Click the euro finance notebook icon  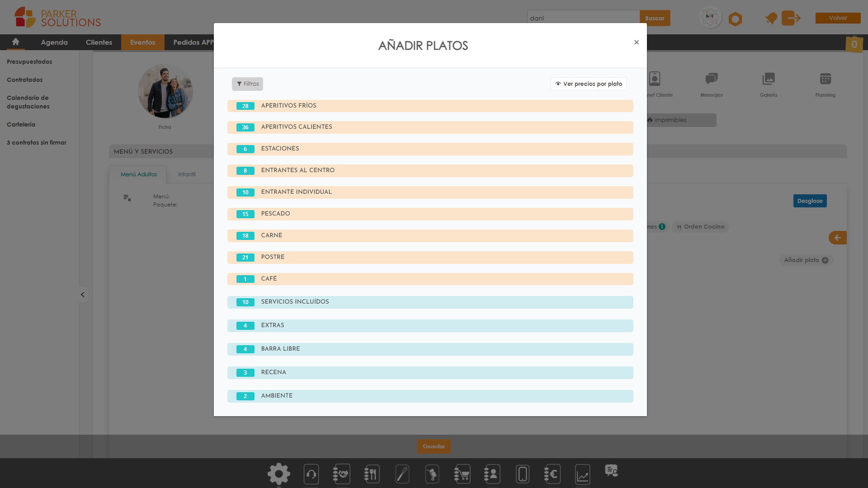[552, 474]
